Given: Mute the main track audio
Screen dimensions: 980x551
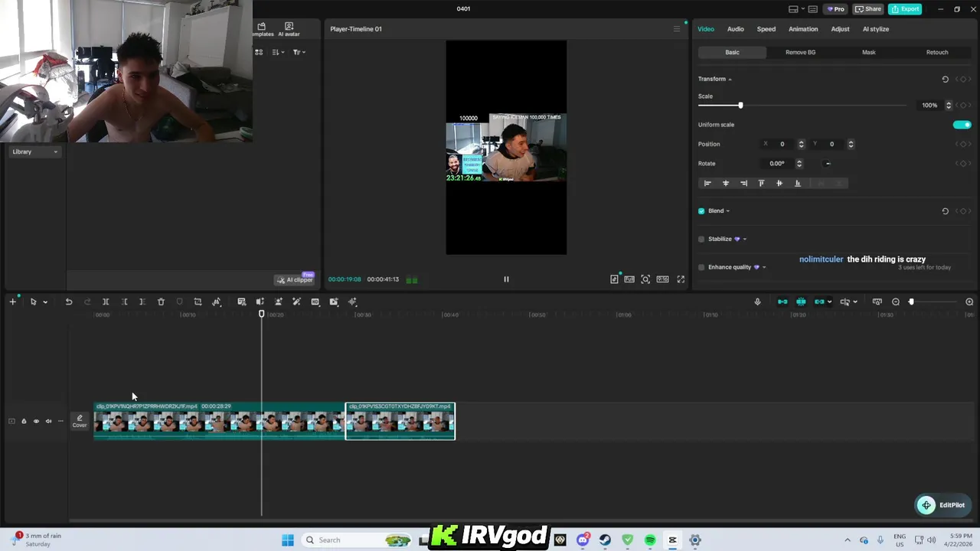Looking at the screenshot, I should point(48,422).
